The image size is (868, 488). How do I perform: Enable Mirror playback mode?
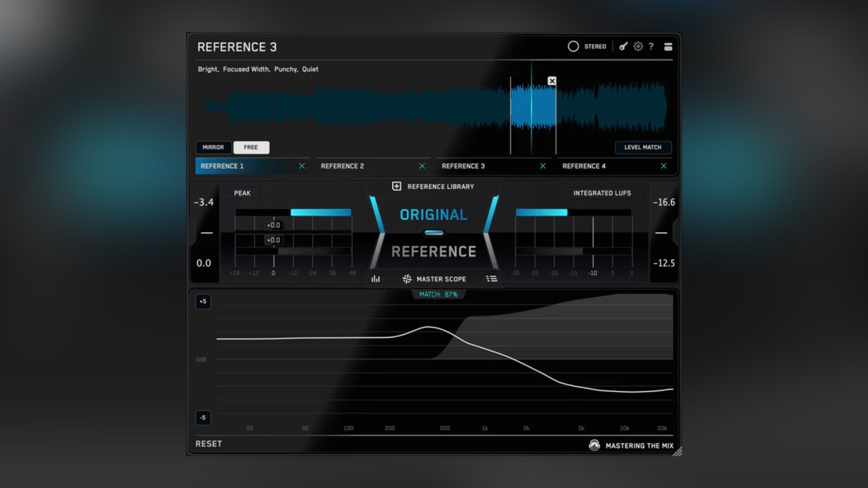[213, 147]
